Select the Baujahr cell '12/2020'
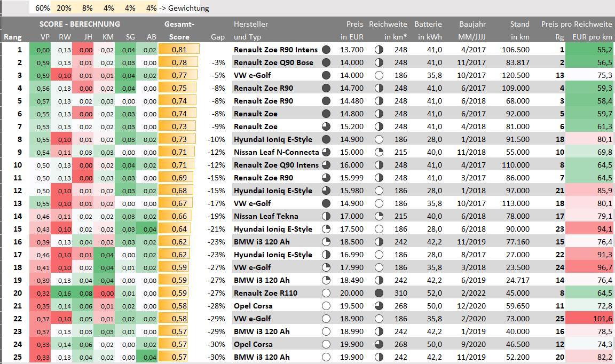 [x=471, y=306]
